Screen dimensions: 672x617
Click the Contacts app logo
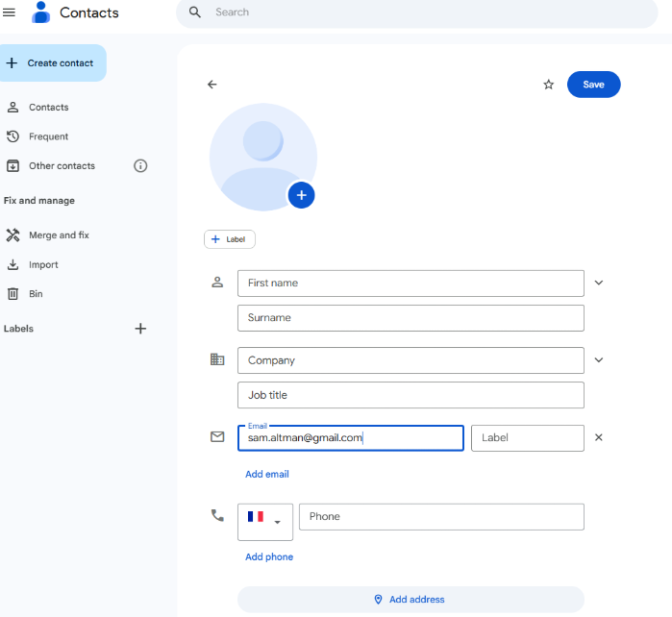(41, 12)
